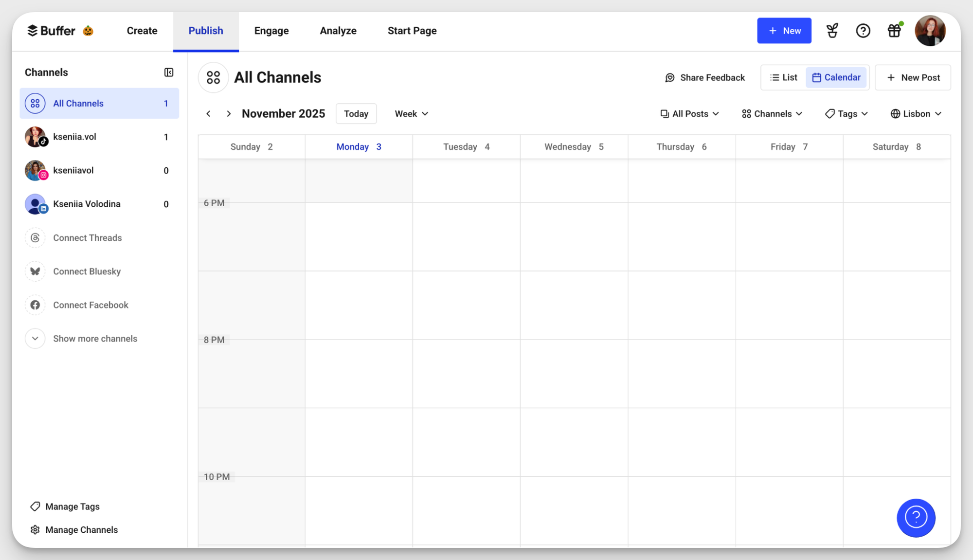The height and width of the screenshot is (560, 973).
Task: Expand the Tags filter dropdown
Action: [x=846, y=113]
